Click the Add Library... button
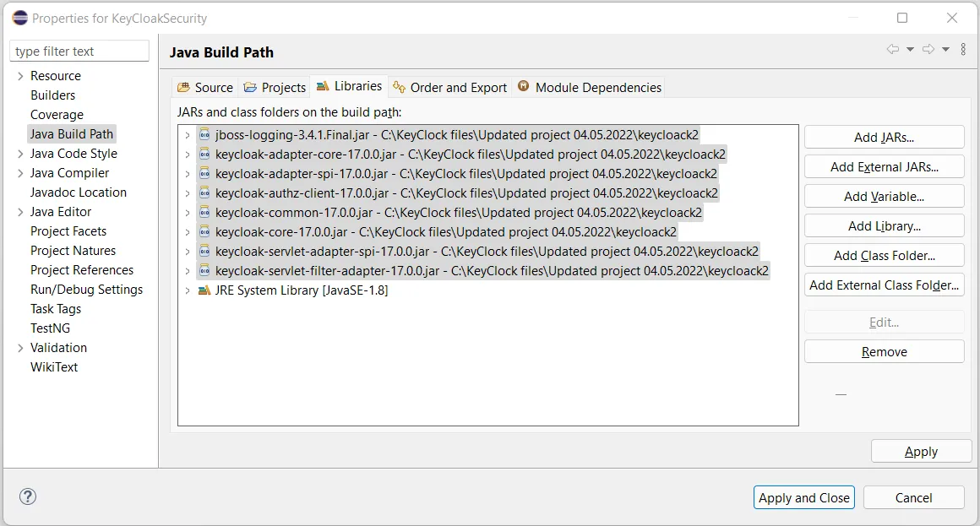 (x=884, y=226)
